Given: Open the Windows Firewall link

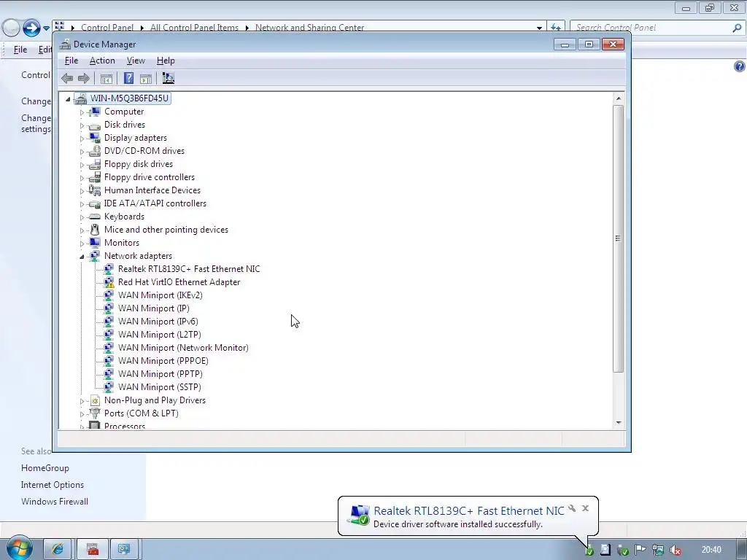Looking at the screenshot, I should tap(54, 502).
